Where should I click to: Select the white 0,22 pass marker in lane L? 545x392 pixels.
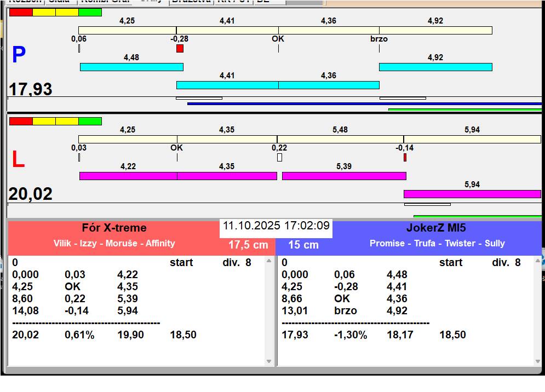pos(279,158)
